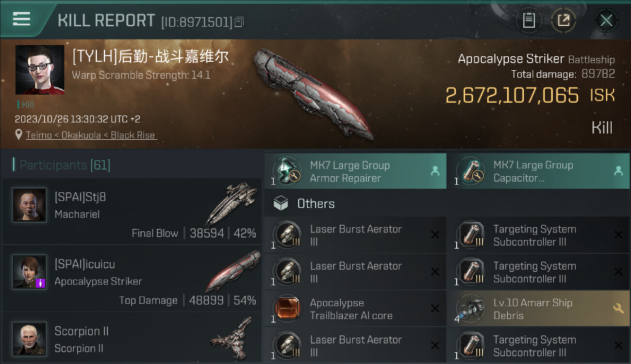Copy kill report ID icon

239,22
